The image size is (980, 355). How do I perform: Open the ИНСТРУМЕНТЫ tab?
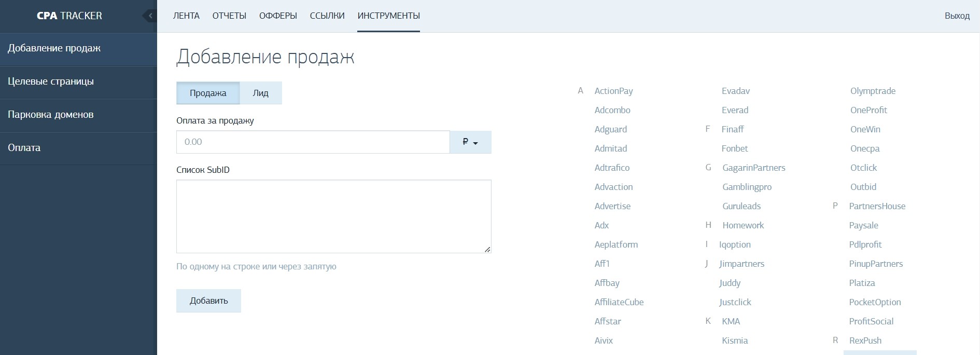click(389, 16)
